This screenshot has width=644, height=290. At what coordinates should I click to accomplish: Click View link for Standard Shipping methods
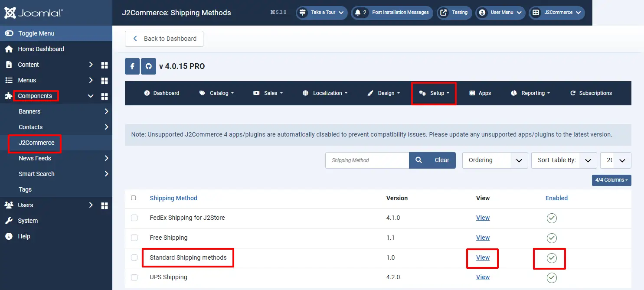[483, 257]
